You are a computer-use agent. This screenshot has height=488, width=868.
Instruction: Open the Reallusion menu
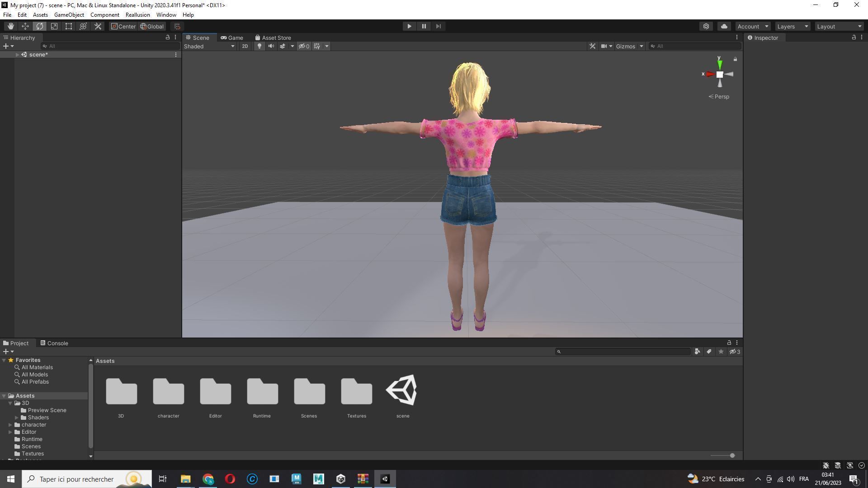[x=138, y=15]
